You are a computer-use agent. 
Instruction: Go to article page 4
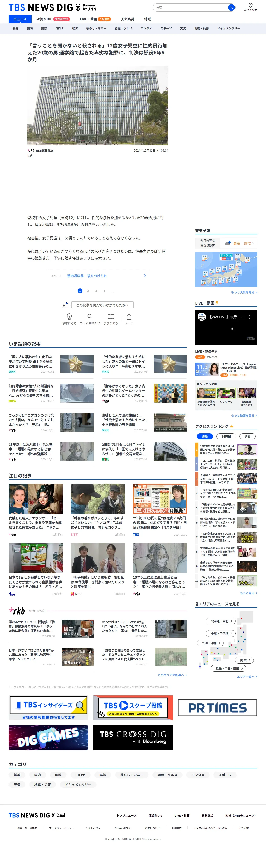coord(104,291)
